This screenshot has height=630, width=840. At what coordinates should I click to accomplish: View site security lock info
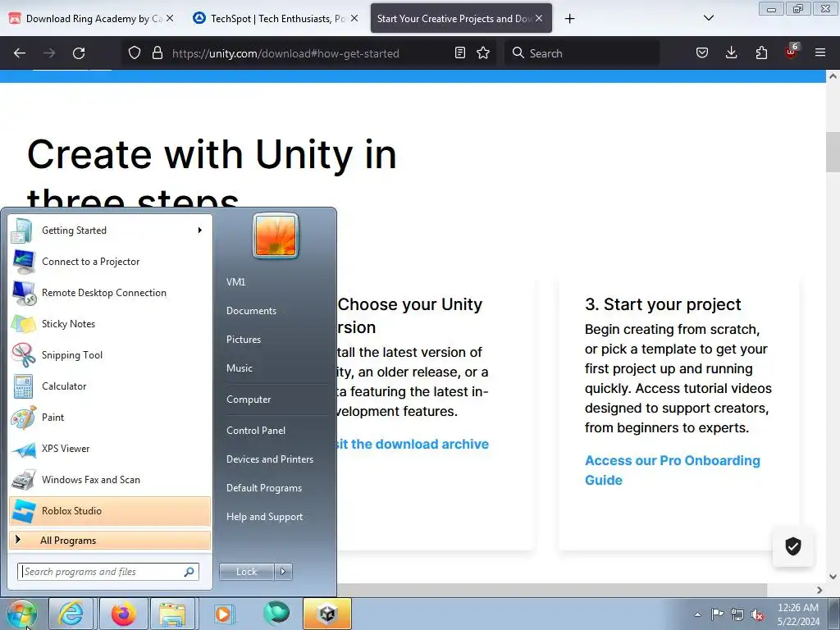point(157,53)
